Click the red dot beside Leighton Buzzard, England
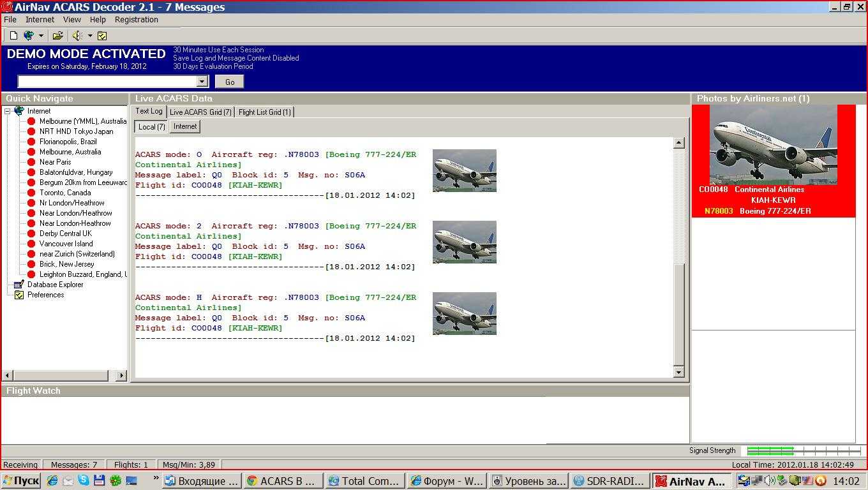Screen dimensions: 868x490 (31, 274)
